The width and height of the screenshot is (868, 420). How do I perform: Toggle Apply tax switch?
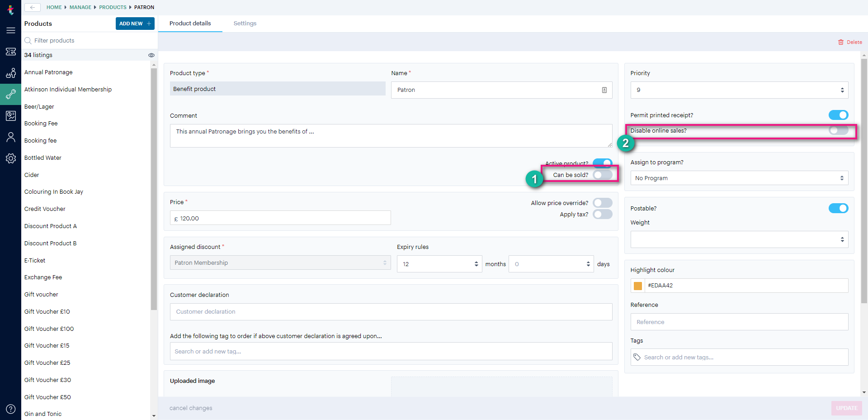(x=602, y=214)
